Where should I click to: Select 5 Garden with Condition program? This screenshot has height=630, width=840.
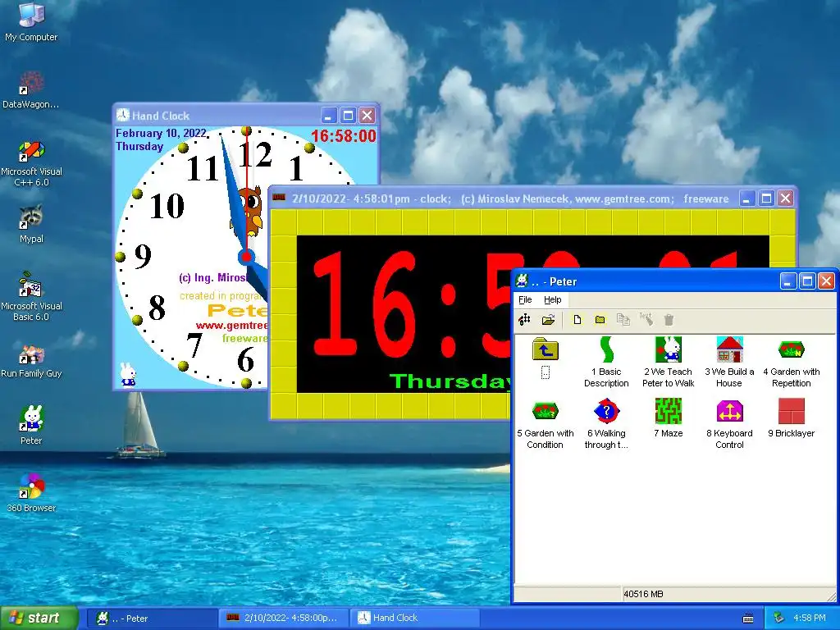(546, 424)
